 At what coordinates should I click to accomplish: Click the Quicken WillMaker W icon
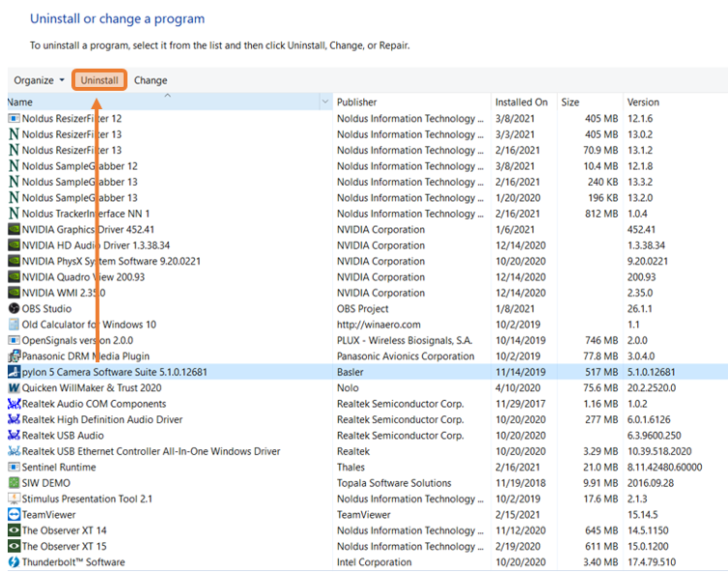pyautogui.click(x=14, y=387)
